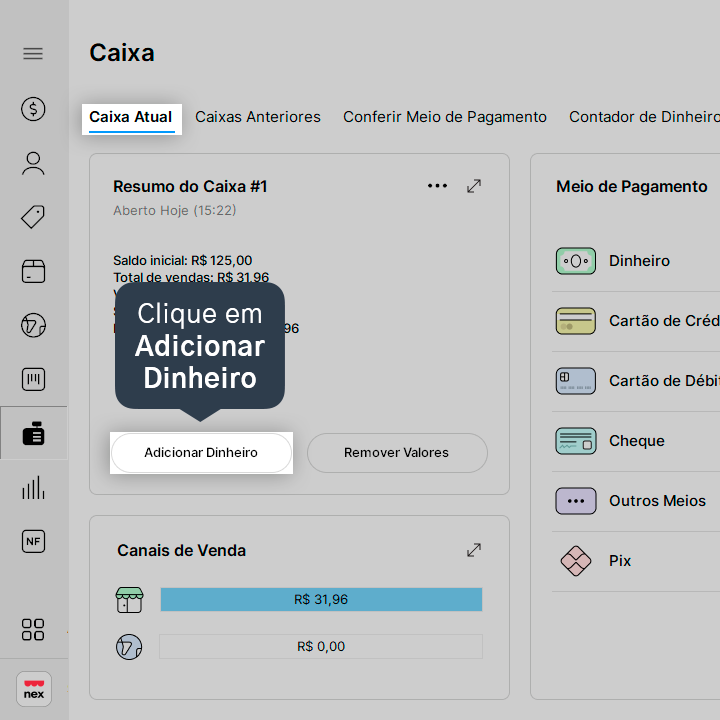Screen dimensions: 720x720
Task: Expand the Canais de Venda card
Action: point(474,550)
